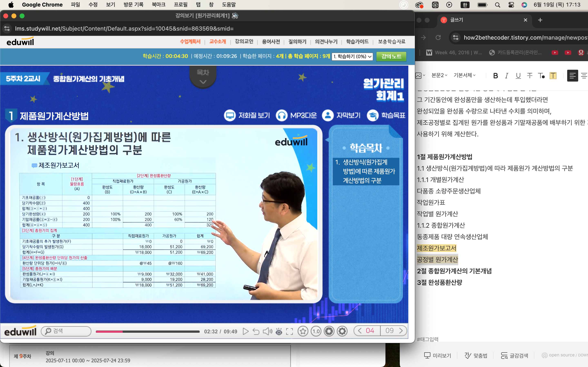This screenshot has width=588, height=367.
Task: Play the lecture video
Action: pyautogui.click(x=245, y=331)
